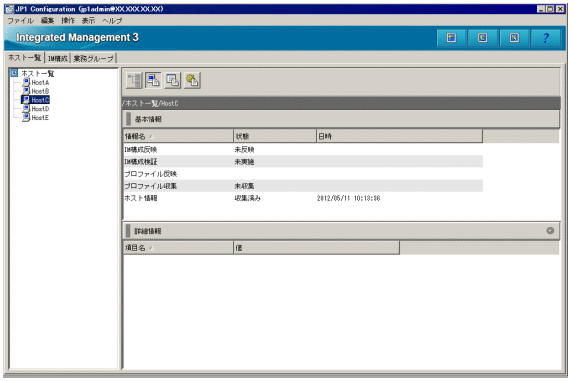Collapse the 詳細情報 section with round arrow button
The image size is (572, 381).
(x=550, y=231)
